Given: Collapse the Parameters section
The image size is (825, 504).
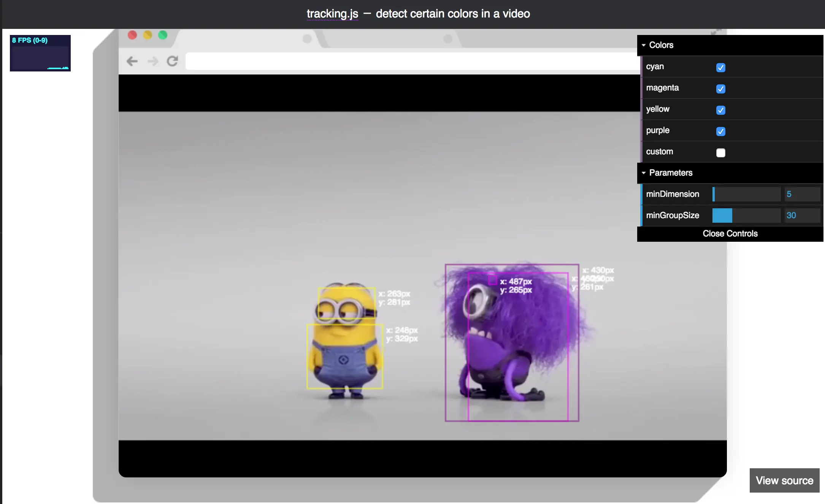Looking at the screenshot, I should pos(670,173).
